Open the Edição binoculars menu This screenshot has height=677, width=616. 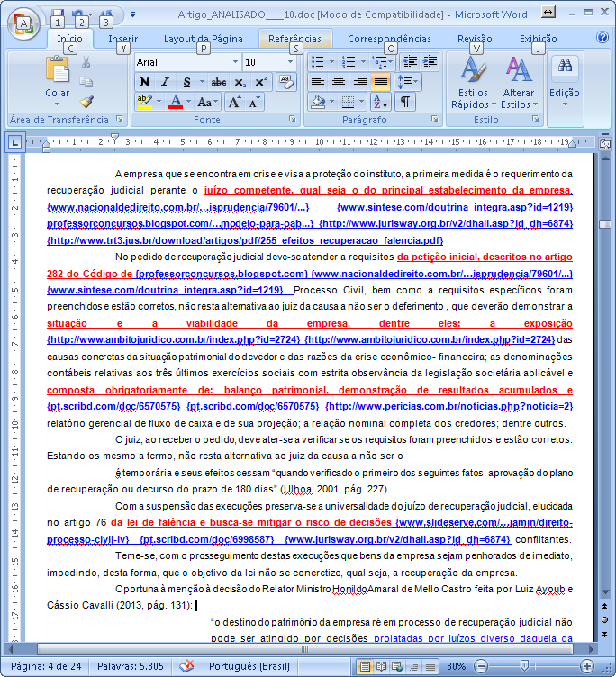(x=565, y=82)
